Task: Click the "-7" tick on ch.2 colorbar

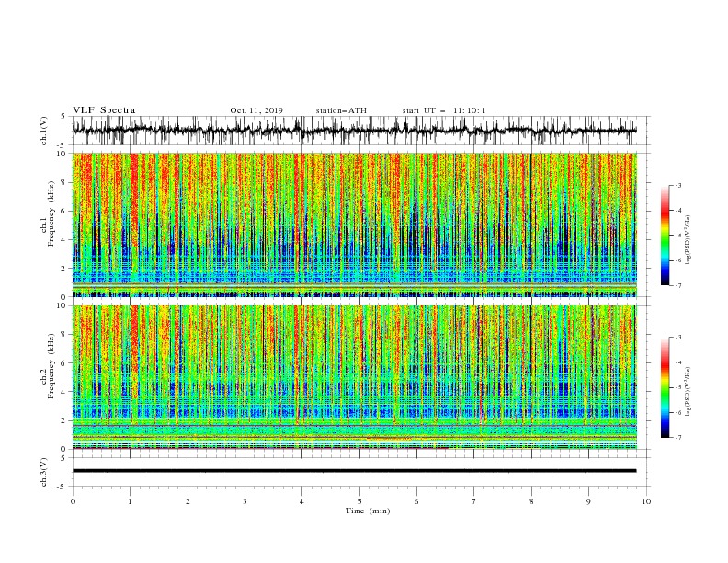Action: (678, 437)
